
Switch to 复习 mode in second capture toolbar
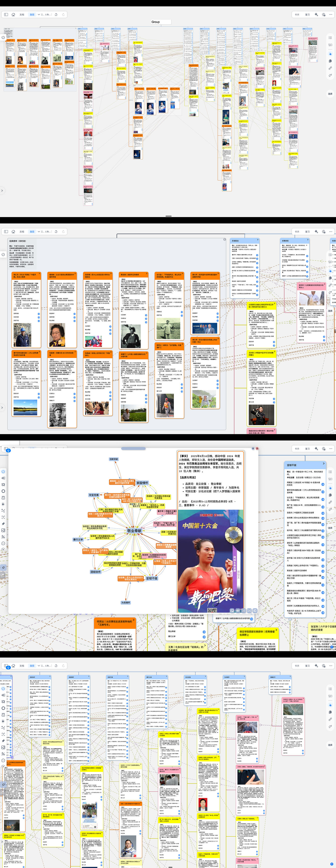pyautogui.click(x=307, y=232)
